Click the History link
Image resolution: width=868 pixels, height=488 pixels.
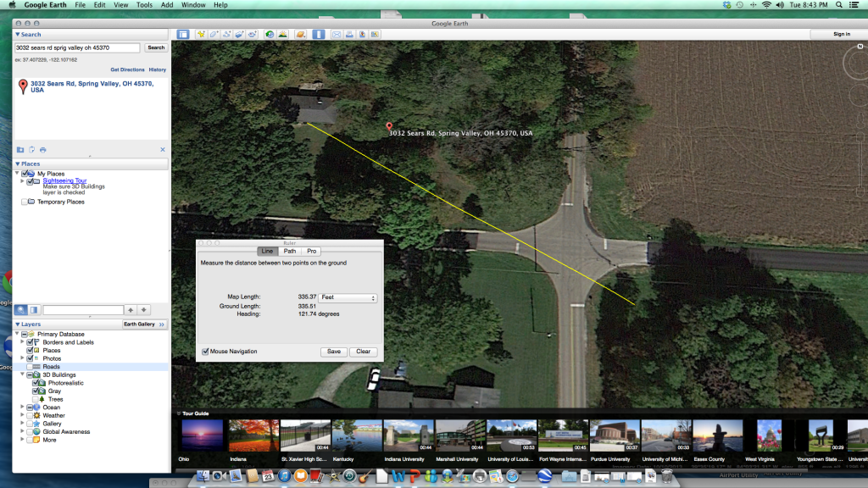coord(157,69)
